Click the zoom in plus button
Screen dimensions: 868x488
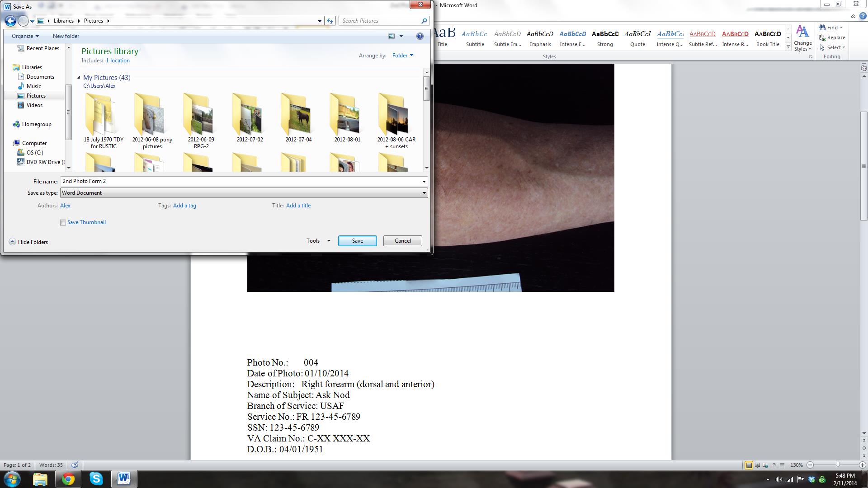(862, 465)
